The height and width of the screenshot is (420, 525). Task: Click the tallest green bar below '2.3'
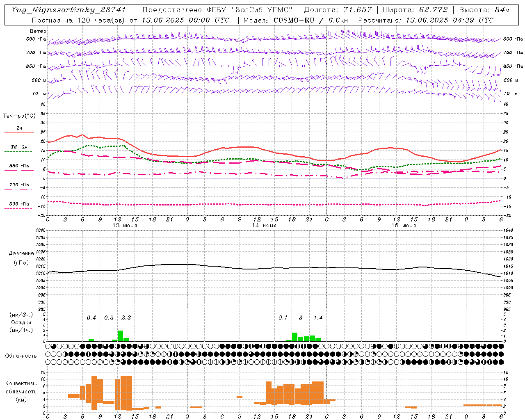tap(120, 336)
